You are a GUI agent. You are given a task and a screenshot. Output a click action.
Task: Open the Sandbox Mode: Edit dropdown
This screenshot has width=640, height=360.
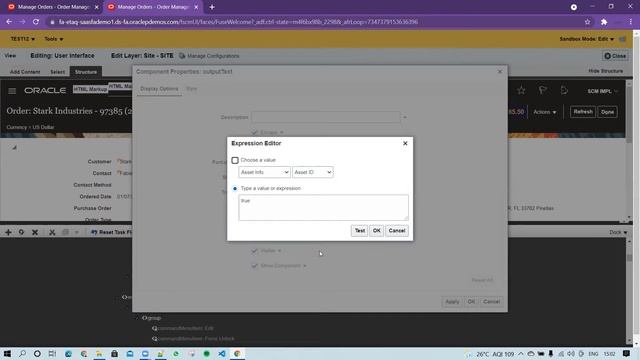tap(587, 39)
